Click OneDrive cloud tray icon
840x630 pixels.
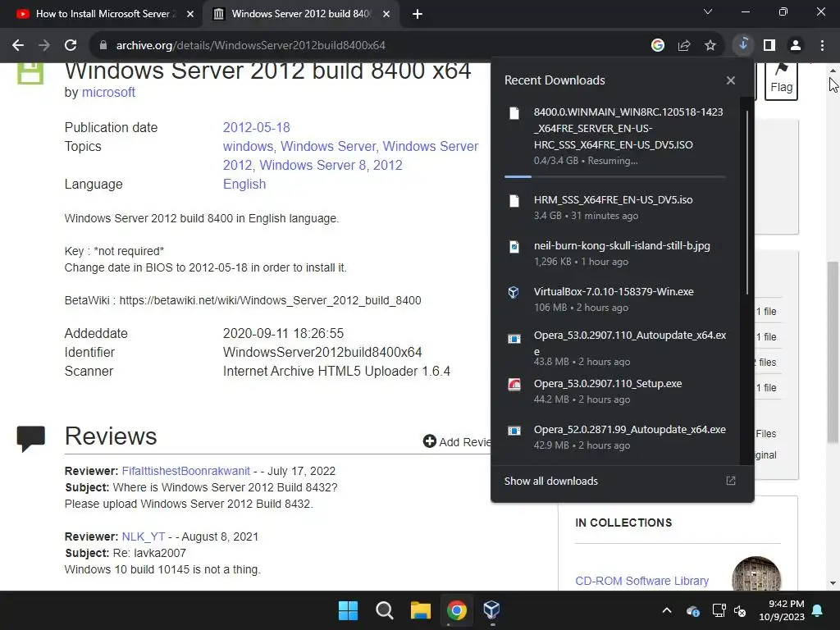pos(692,610)
